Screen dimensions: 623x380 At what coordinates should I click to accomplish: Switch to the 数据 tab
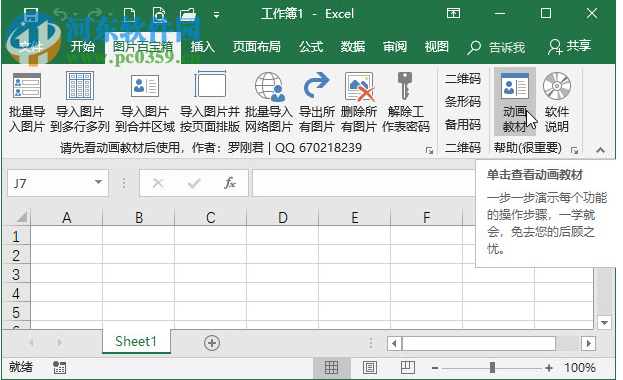coord(353,47)
